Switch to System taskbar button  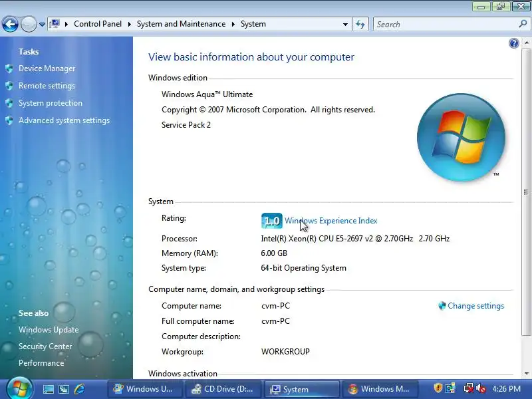[302, 389]
